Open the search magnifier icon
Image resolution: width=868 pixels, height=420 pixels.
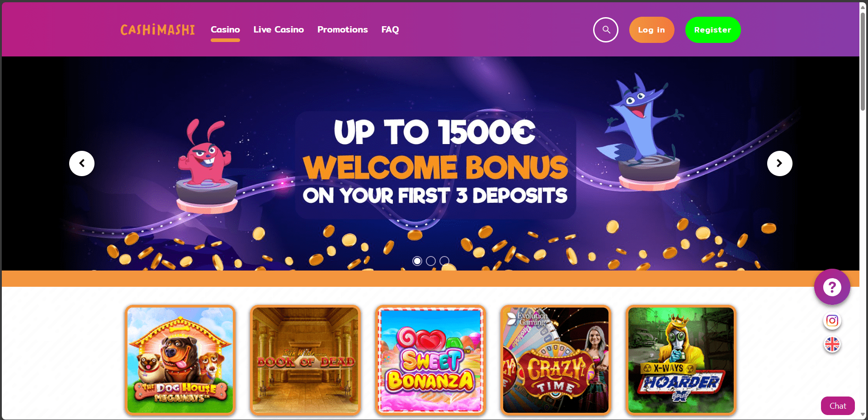coord(605,30)
